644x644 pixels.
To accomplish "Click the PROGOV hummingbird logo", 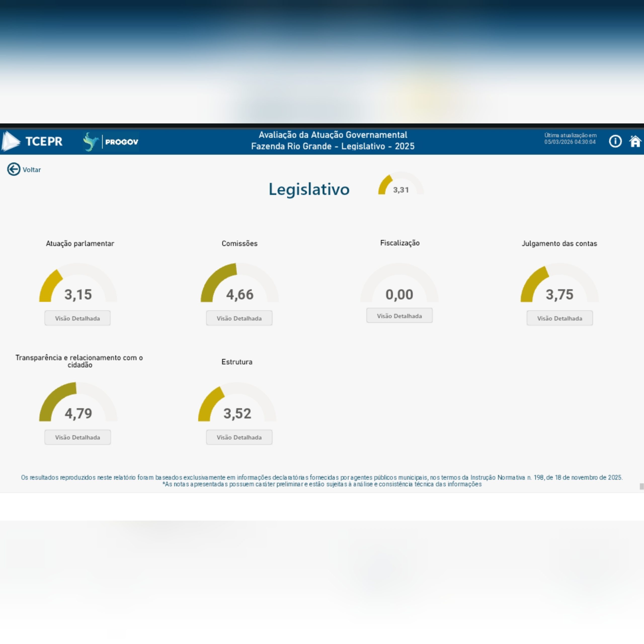I will point(91,142).
